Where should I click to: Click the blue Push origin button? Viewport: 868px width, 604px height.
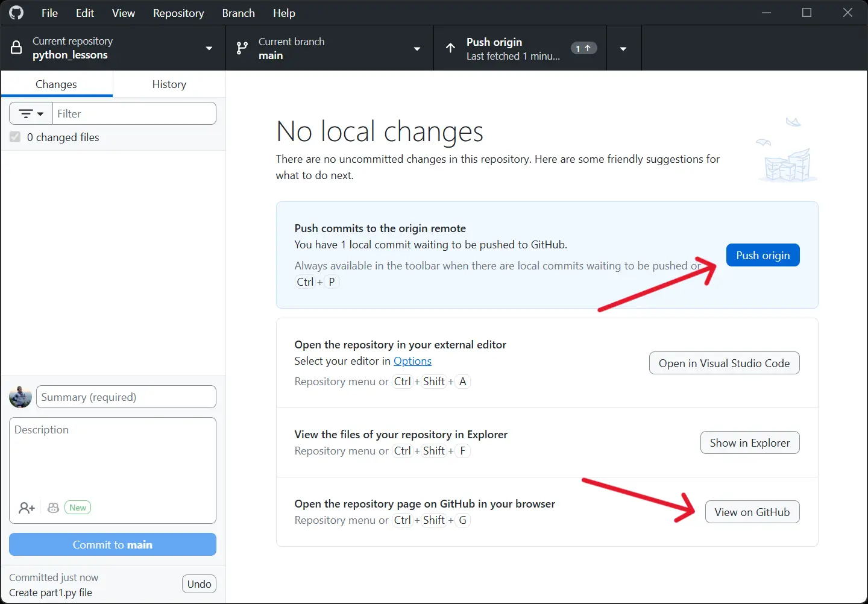763,255
